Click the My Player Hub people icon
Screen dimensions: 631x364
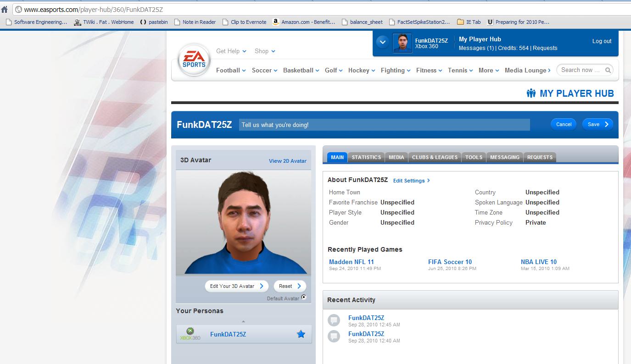click(531, 93)
